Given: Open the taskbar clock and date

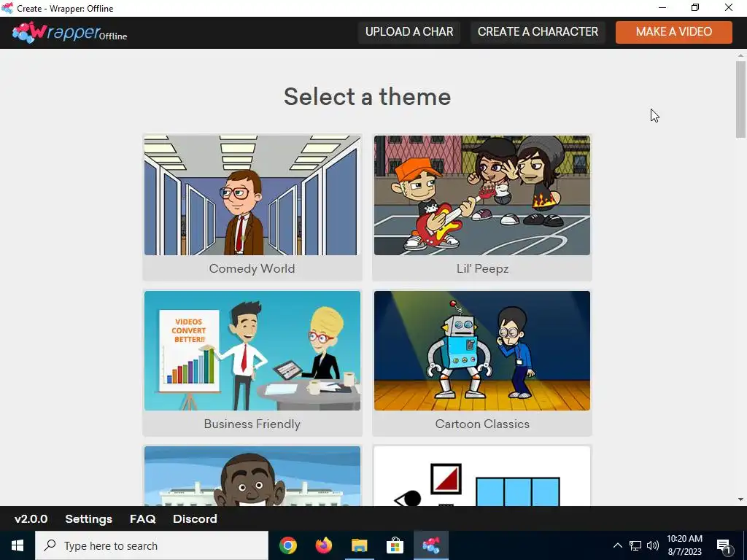Looking at the screenshot, I should tap(684, 545).
